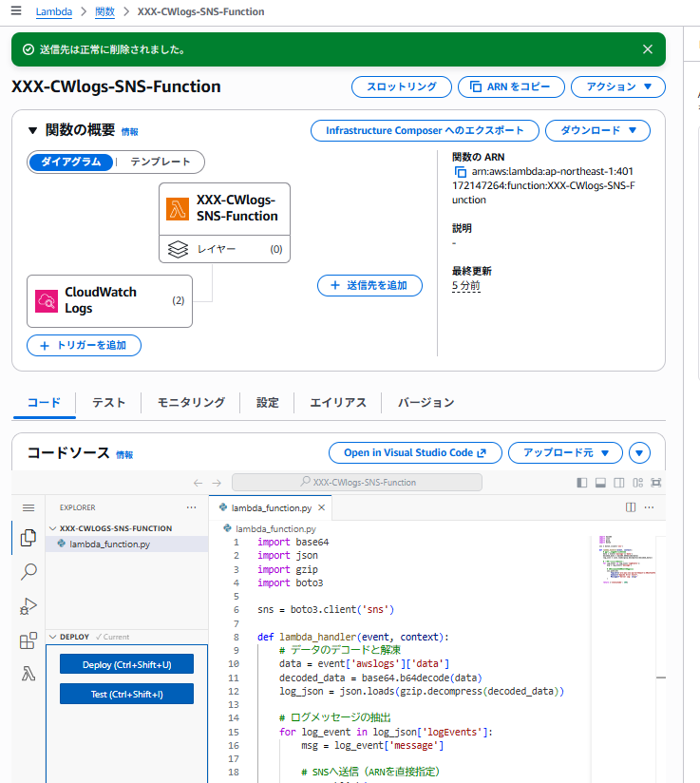700x783 pixels.
Task: Follow the Lambda breadcrumb link
Action: click(53, 11)
